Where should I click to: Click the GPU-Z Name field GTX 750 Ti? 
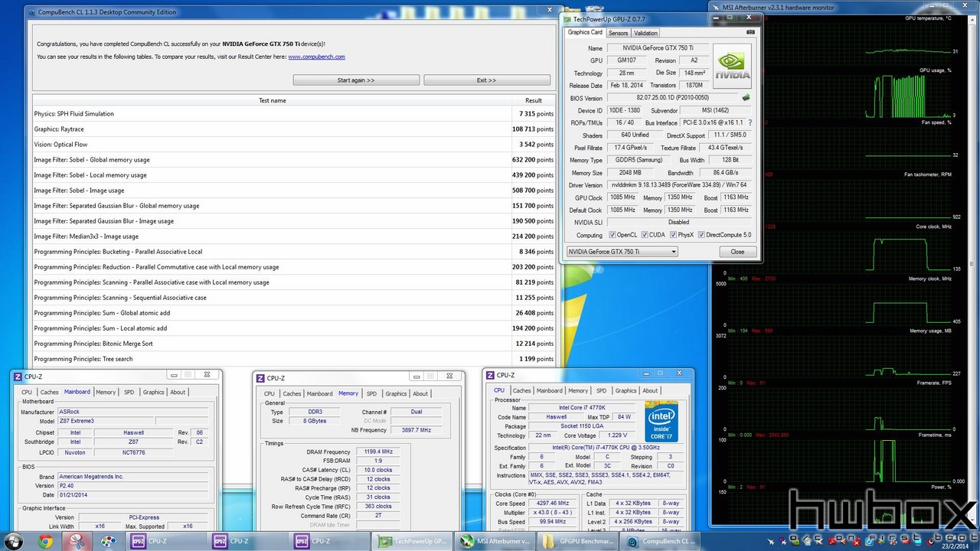pos(658,48)
